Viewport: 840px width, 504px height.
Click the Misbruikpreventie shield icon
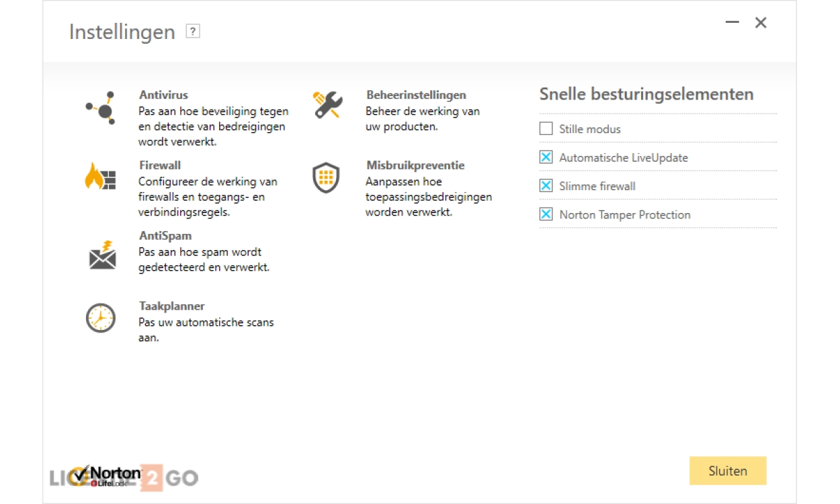pos(327,178)
